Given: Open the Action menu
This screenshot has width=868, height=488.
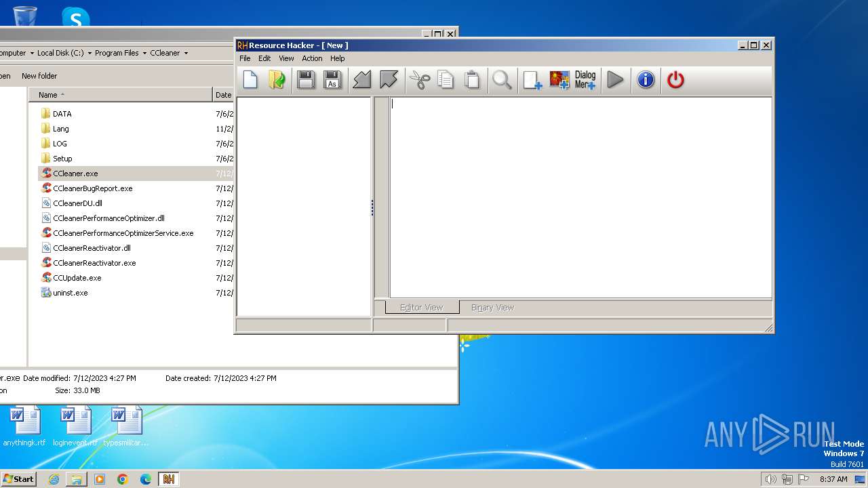Looking at the screenshot, I should tap(312, 58).
